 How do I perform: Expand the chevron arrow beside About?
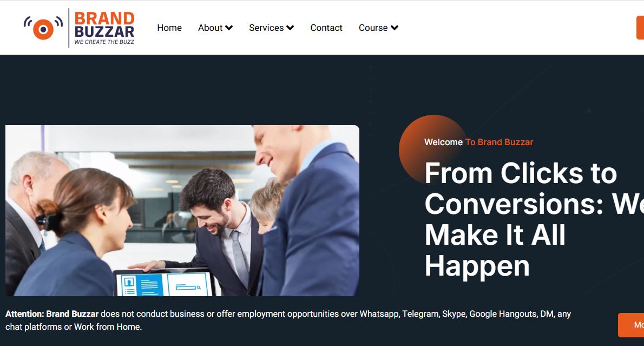pos(229,28)
